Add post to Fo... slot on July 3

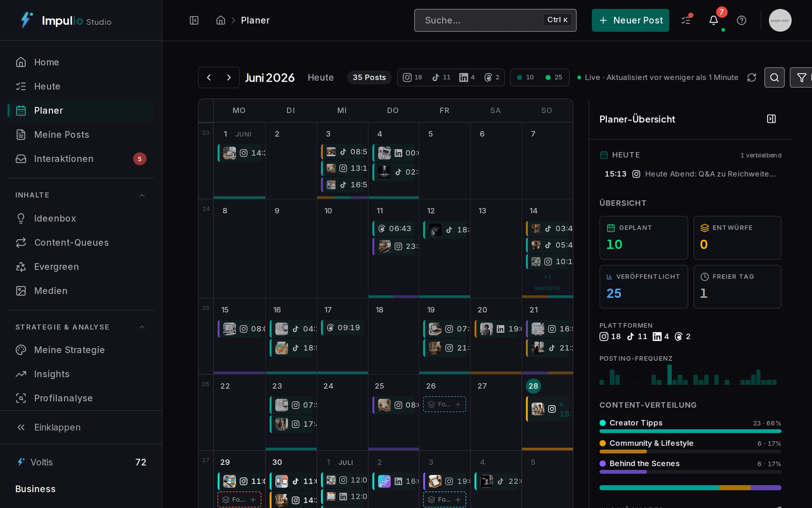[x=444, y=500]
